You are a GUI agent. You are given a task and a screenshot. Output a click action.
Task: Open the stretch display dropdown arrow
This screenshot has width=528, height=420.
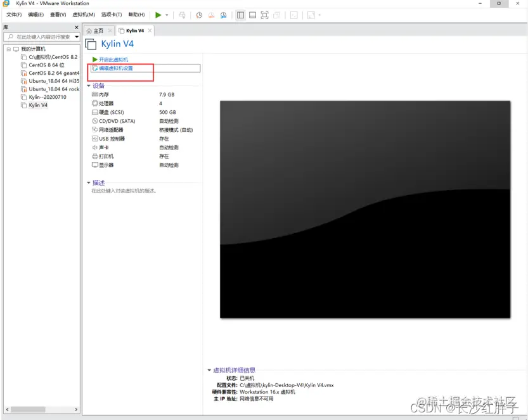coord(319,15)
